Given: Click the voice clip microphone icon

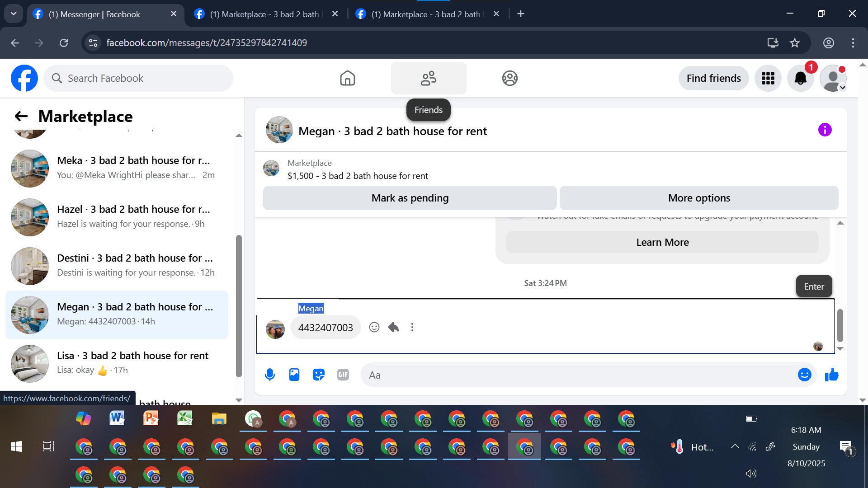Looking at the screenshot, I should click(270, 375).
